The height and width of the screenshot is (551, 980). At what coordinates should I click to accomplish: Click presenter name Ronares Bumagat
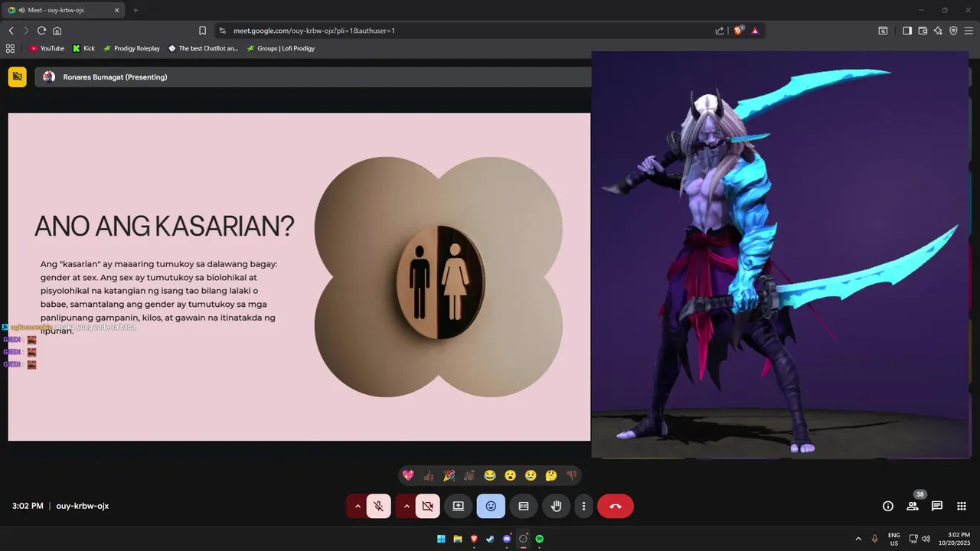pos(115,77)
